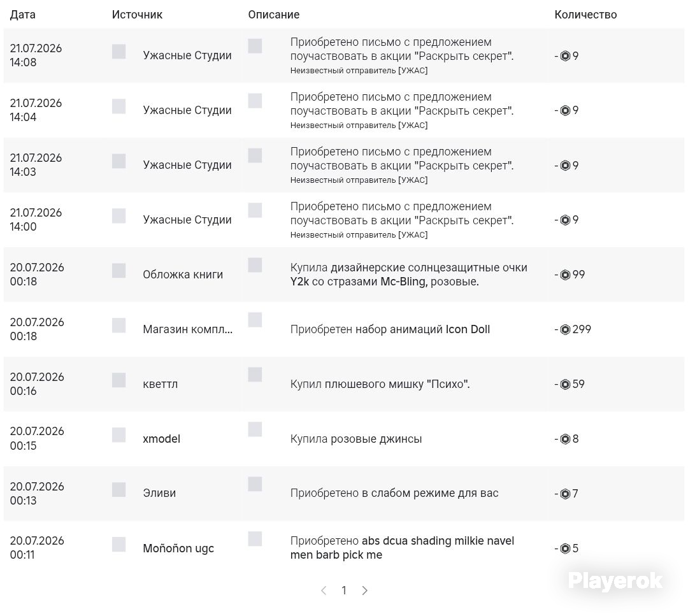Screen dimensions: 688x616
Task: Go to the next page arrow
Action: pyautogui.click(x=364, y=591)
